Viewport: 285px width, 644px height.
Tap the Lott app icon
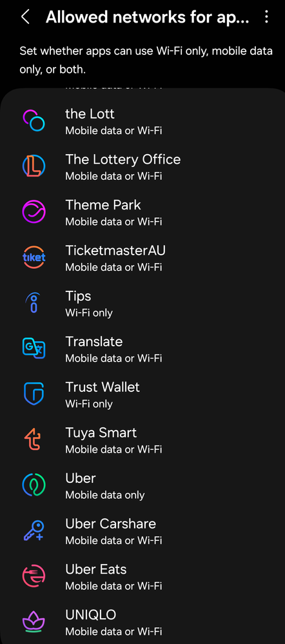click(34, 120)
